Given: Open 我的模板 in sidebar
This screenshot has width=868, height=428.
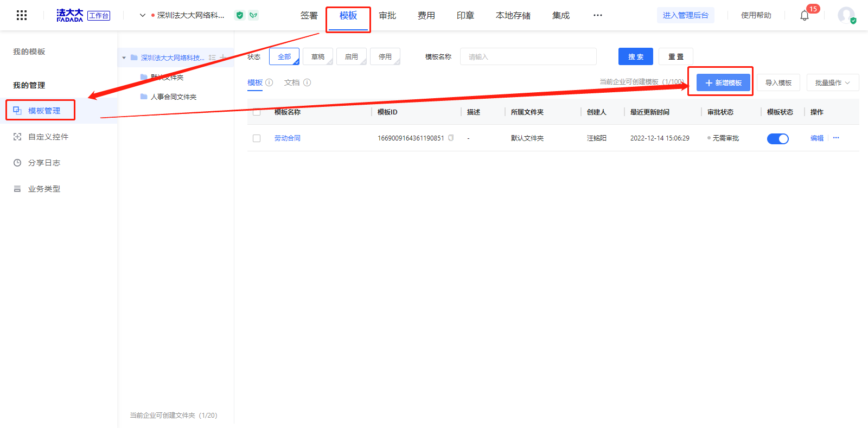Looking at the screenshot, I should click(x=29, y=52).
